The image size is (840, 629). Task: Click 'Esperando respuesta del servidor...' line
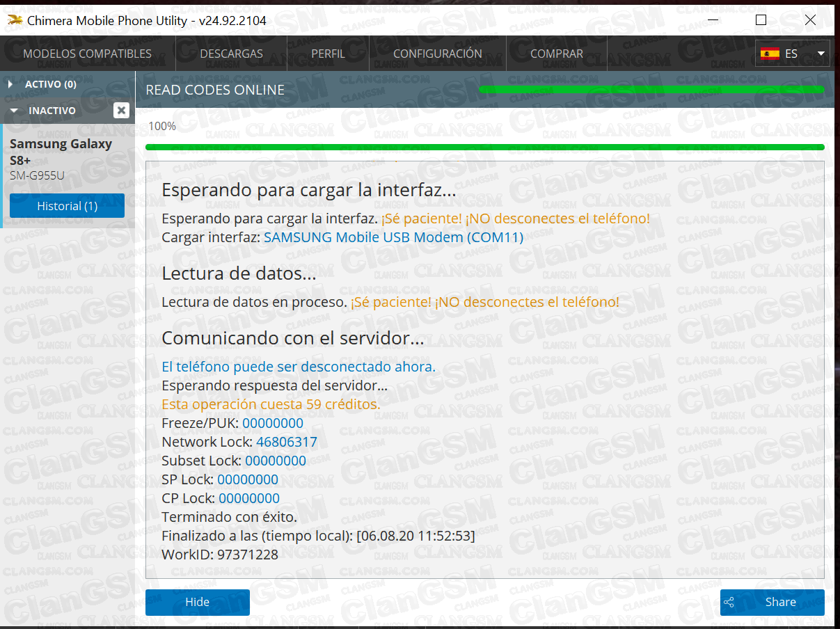pyautogui.click(x=274, y=385)
